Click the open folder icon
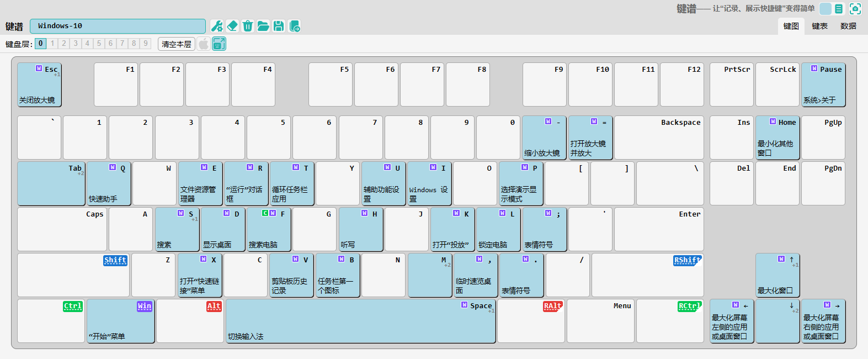Image resolution: width=868 pixels, height=359 pixels. click(263, 26)
